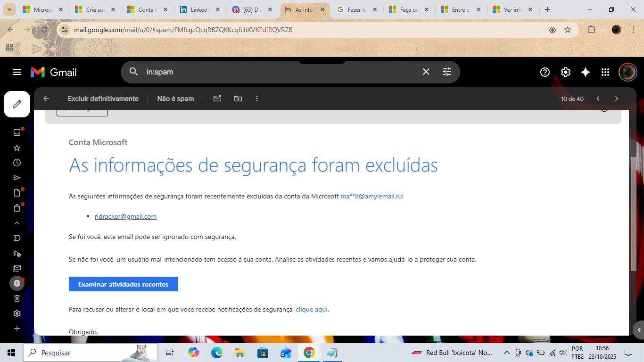Click the Gmail logo
Image resolution: width=644 pixels, height=362 pixels.
pyautogui.click(x=54, y=72)
